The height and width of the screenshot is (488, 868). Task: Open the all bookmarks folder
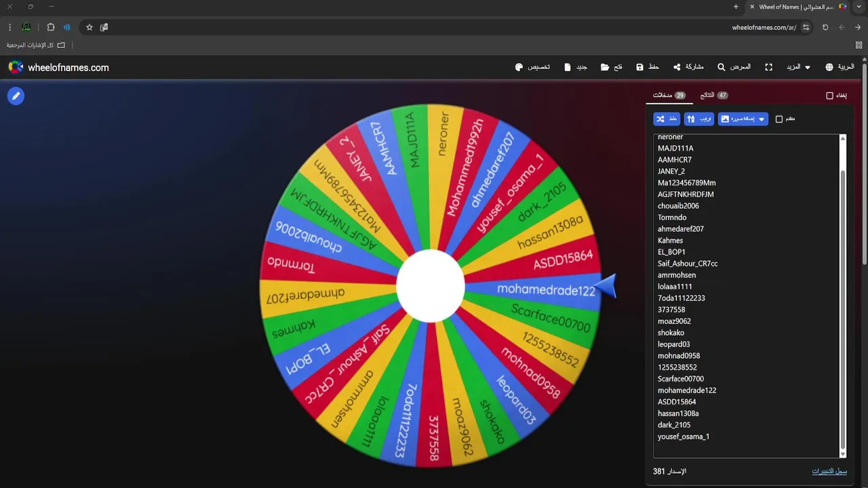[36, 45]
